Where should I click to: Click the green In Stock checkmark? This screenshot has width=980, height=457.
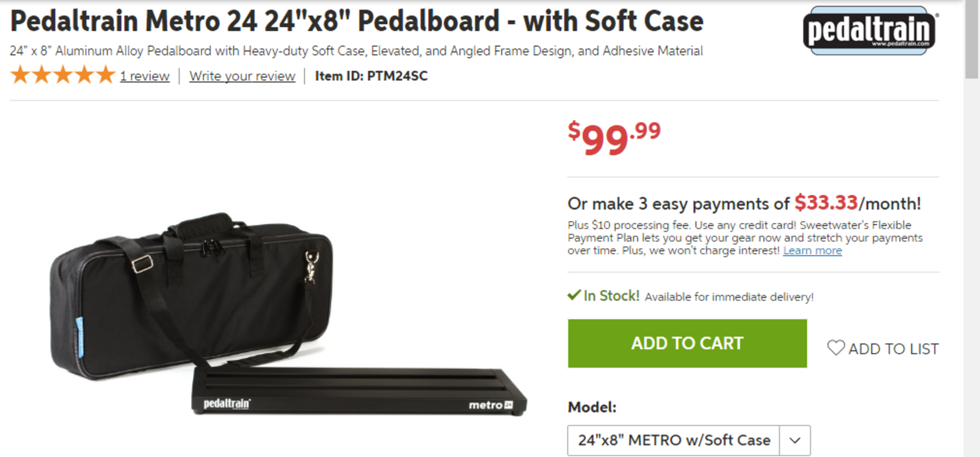pos(574,295)
